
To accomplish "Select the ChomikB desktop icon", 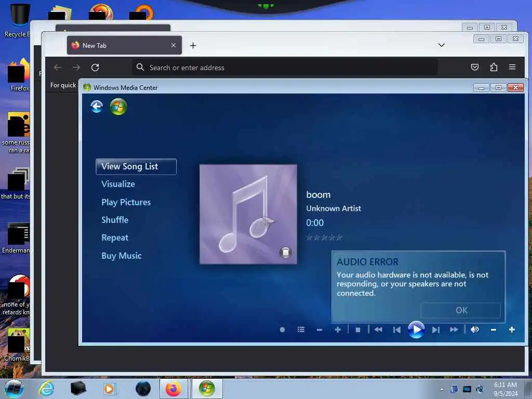I will point(18,345).
